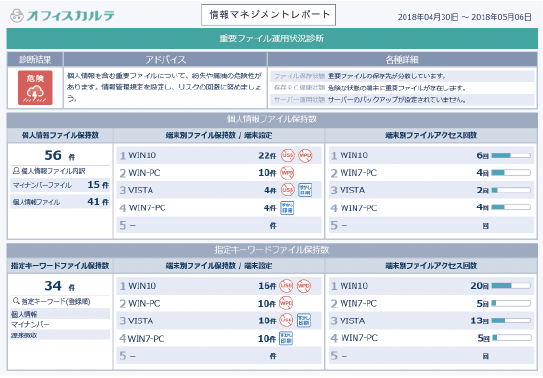
Task: Click the すかし印刷 icon on VISTA 10件 row
Action: (304, 320)
